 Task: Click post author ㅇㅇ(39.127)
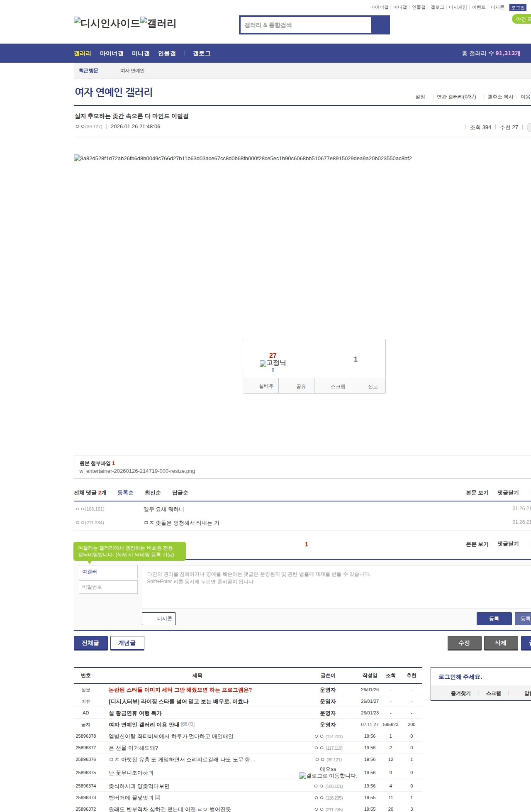pos(89,127)
